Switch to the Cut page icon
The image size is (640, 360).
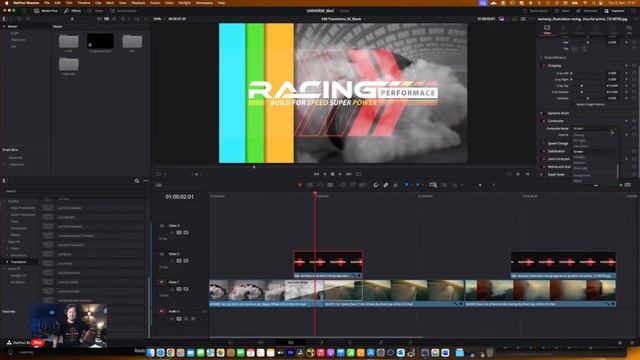coord(261,342)
